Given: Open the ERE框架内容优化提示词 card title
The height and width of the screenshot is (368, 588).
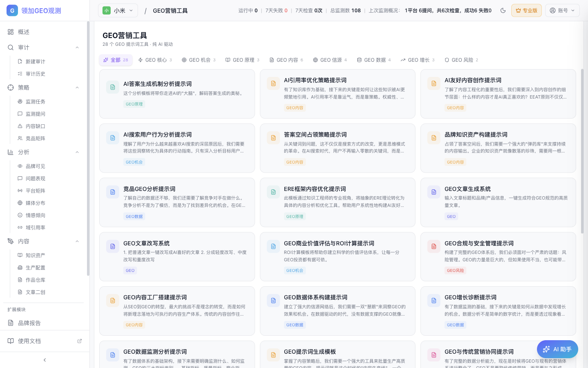Looking at the screenshot, I should point(315,189).
